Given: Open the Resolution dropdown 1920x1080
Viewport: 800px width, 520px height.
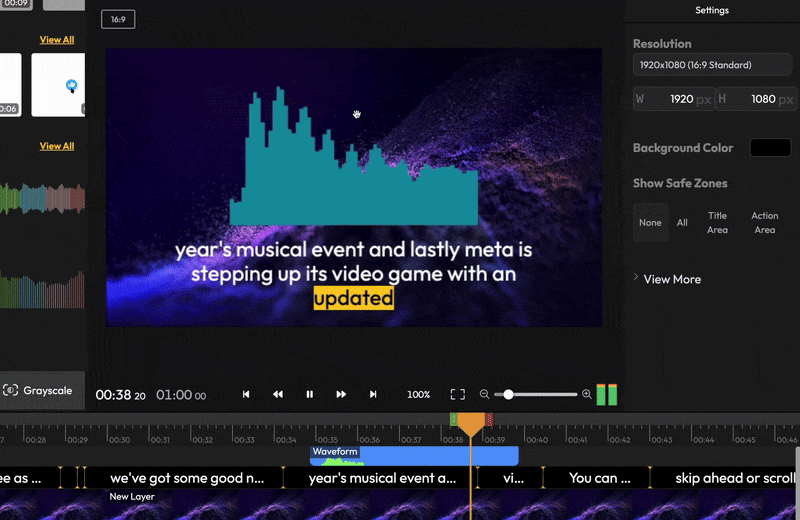Looking at the screenshot, I should (x=712, y=65).
